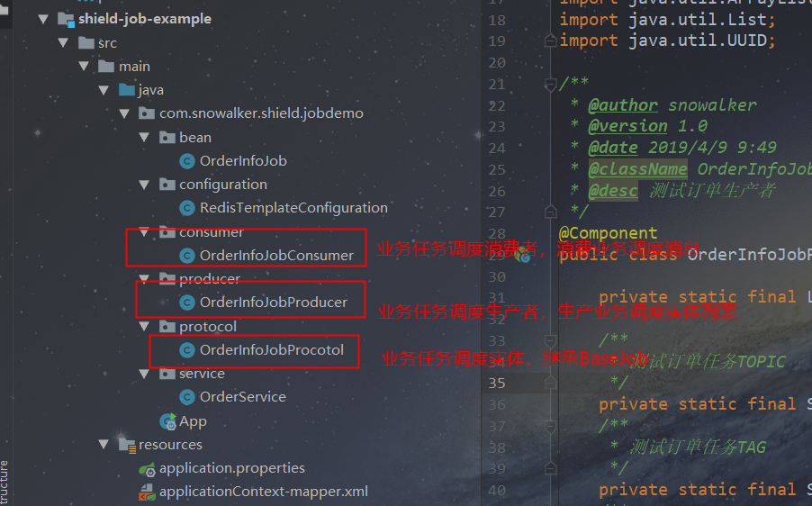Click the @Component annotation in editor

[x=608, y=233]
